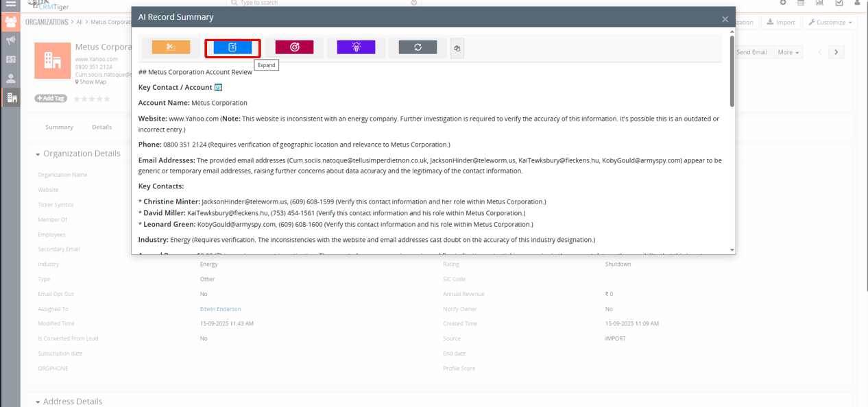
Task: Click the ORGANIZATIONS breadcrumb title
Action: click(x=47, y=22)
